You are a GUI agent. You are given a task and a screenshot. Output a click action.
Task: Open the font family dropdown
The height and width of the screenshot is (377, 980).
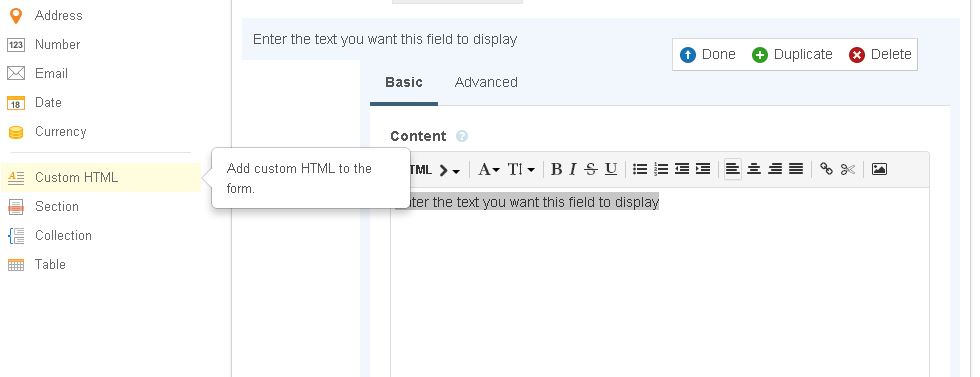click(x=489, y=169)
